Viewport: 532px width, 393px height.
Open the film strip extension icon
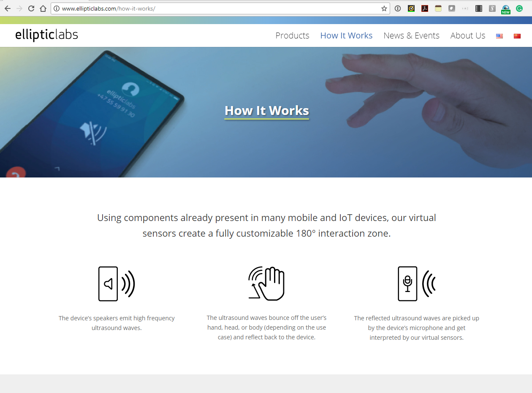479,8
